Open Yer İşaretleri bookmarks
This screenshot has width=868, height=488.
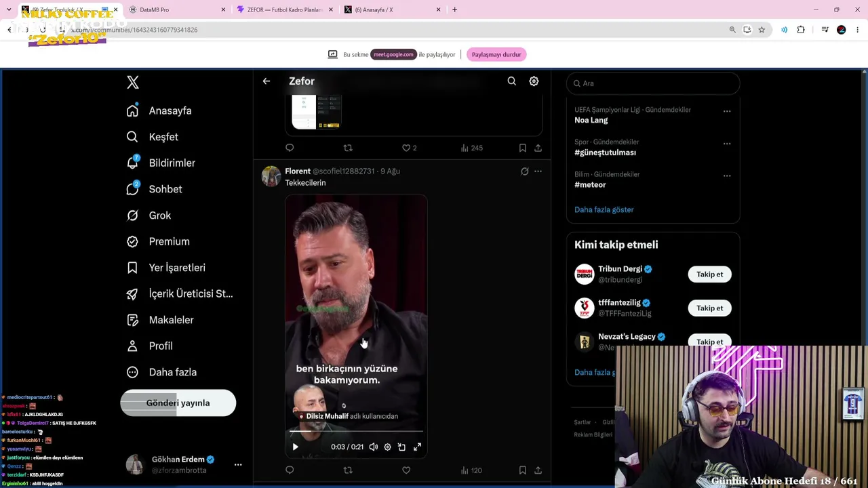coord(165,268)
